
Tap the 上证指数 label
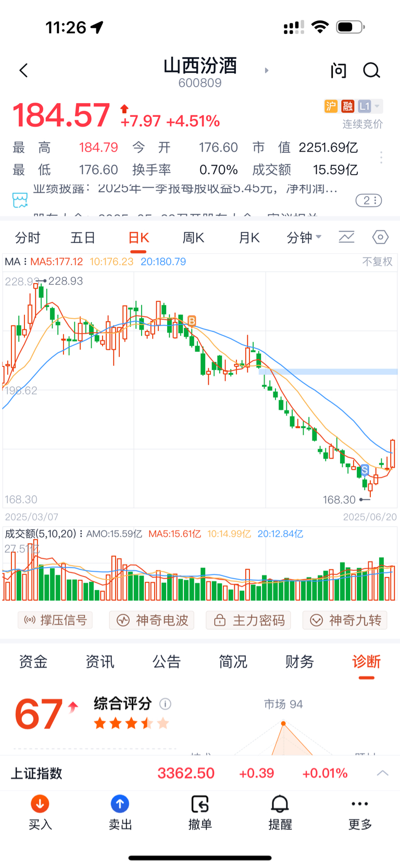point(36,773)
